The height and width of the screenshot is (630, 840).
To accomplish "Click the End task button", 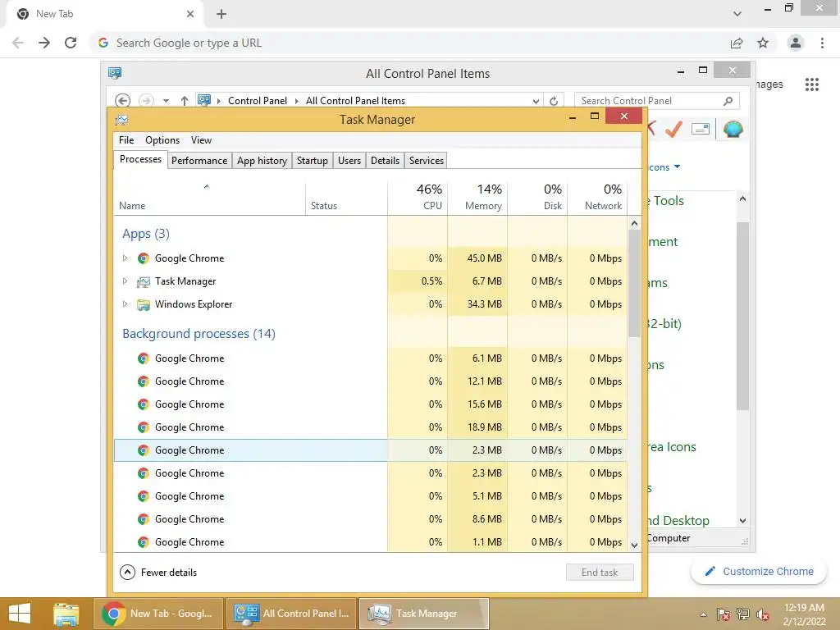I will (600, 572).
